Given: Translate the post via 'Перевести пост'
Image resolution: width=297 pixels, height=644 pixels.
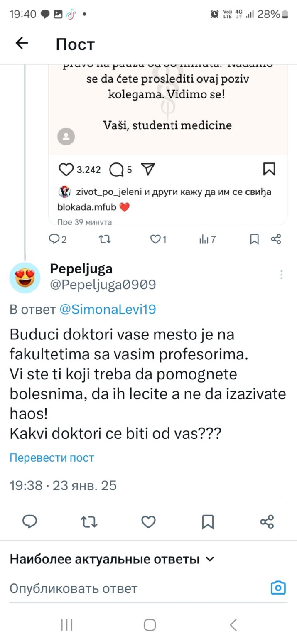Looking at the screenshot, I should 52,457.
